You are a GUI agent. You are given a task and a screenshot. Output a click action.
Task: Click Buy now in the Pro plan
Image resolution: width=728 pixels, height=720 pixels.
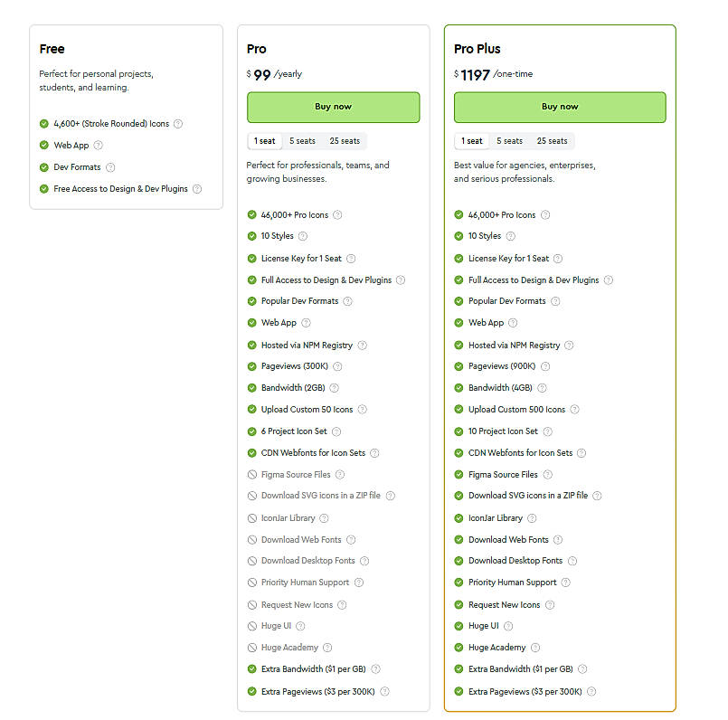[x=333, y=107]
